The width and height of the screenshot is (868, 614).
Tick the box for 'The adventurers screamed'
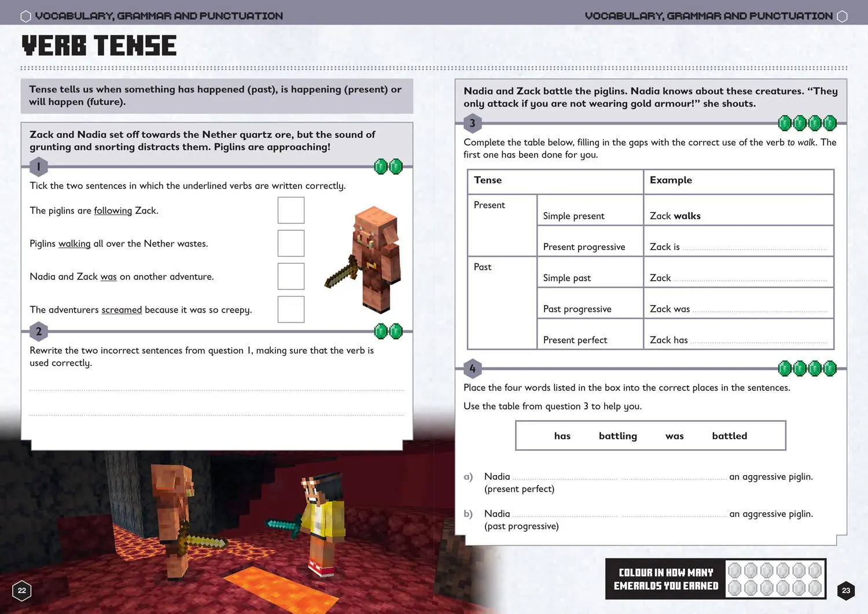point(291,309)
